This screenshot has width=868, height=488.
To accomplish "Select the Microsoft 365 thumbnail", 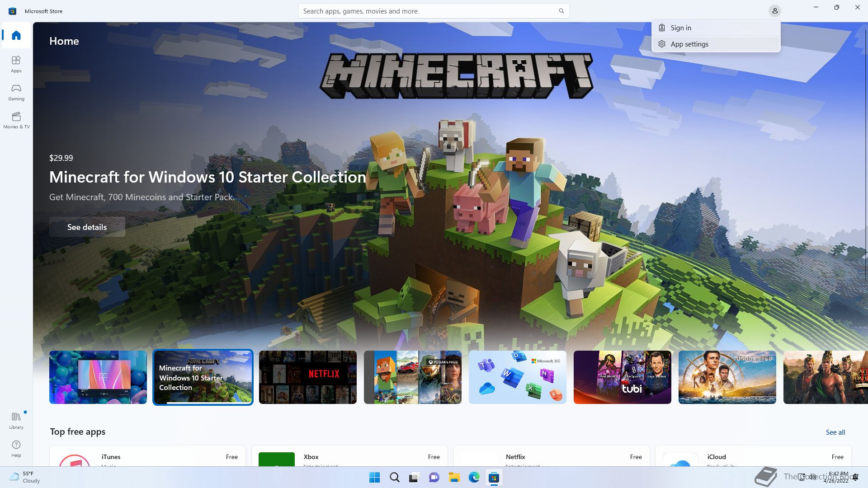I will 518,377.
